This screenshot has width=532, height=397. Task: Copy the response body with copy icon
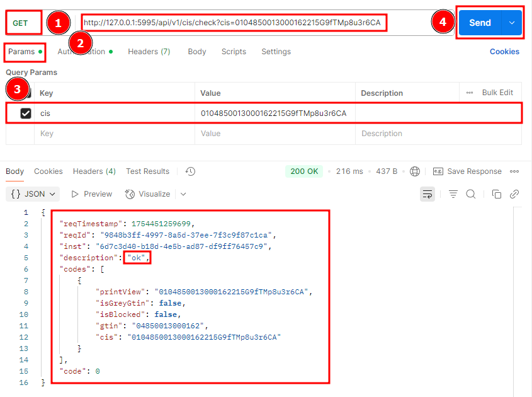coord(497,194)
